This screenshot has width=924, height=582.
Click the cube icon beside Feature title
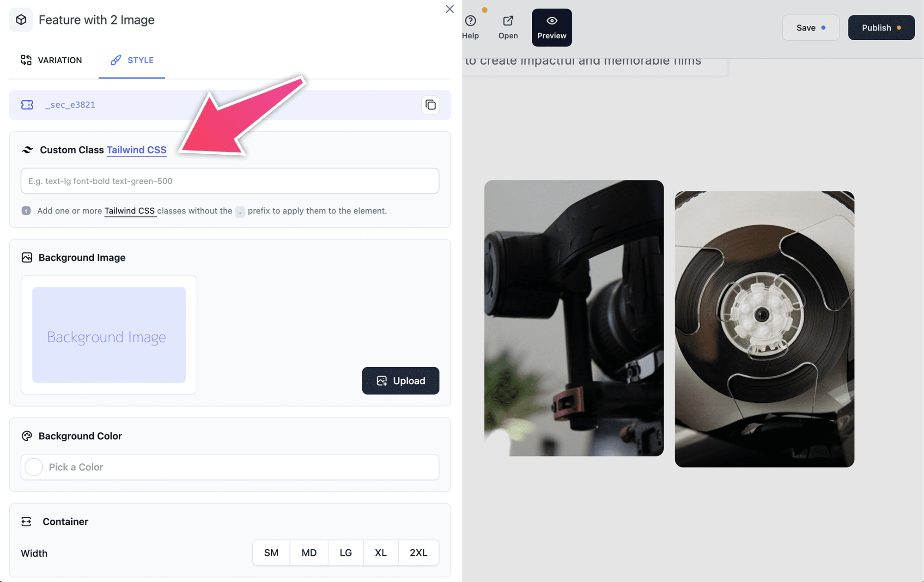point(21,20)
